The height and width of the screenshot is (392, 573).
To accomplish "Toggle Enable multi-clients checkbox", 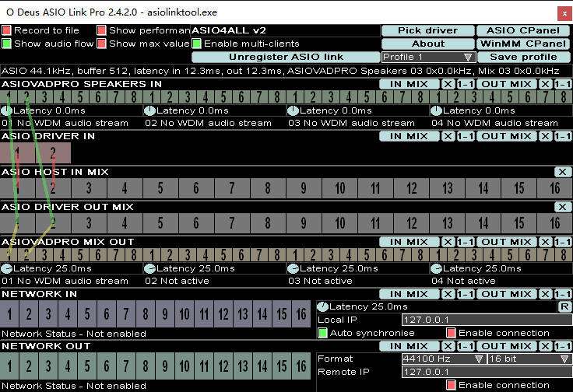I will tap(197, 44).
